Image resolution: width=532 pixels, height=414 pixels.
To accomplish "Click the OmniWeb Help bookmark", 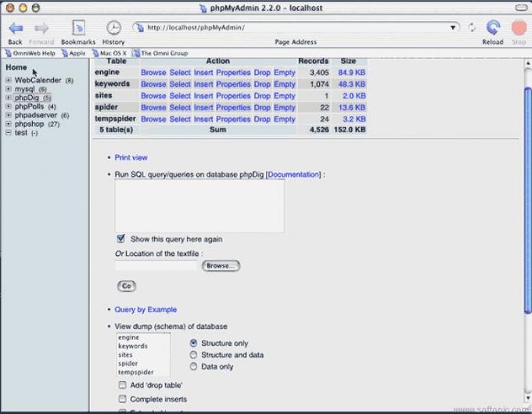I will pyautogui.click(x=31, y=53).
